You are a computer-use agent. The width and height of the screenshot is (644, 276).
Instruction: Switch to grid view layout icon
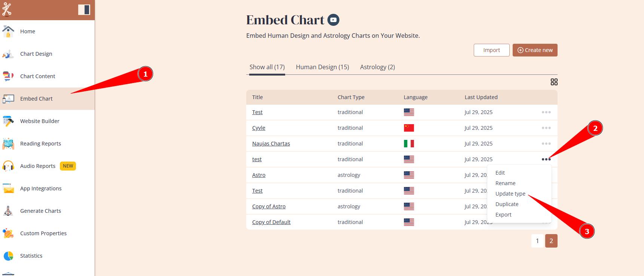click(554, 82)
